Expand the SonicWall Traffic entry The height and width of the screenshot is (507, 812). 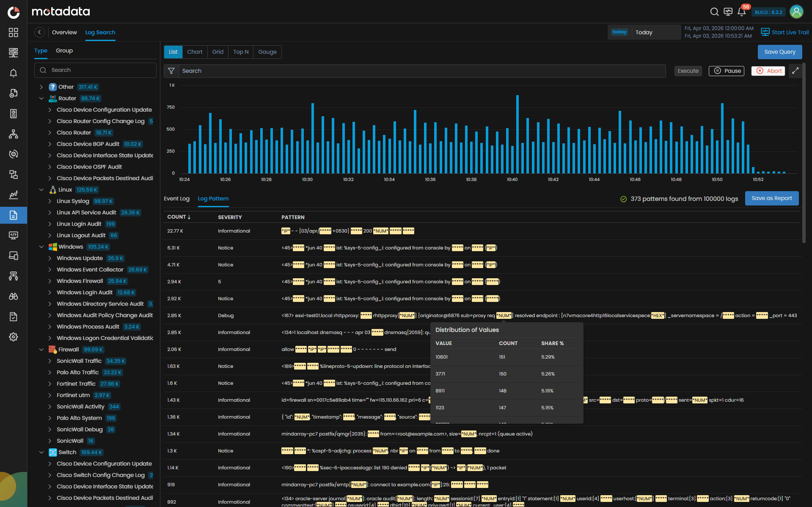click(50, 361)
